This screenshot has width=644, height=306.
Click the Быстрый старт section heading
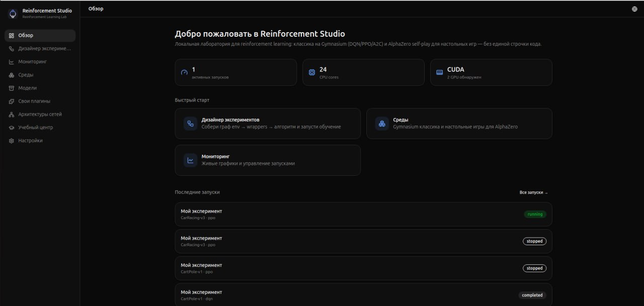click(192, 100)
